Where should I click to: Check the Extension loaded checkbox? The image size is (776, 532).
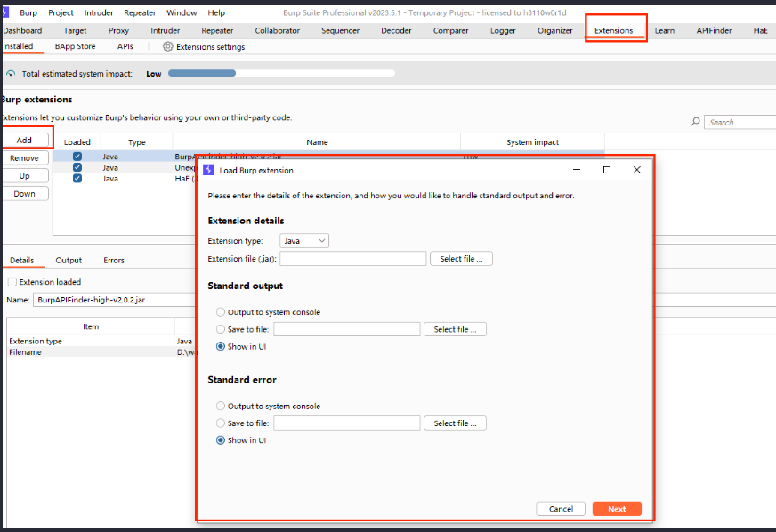click(12, 282)
